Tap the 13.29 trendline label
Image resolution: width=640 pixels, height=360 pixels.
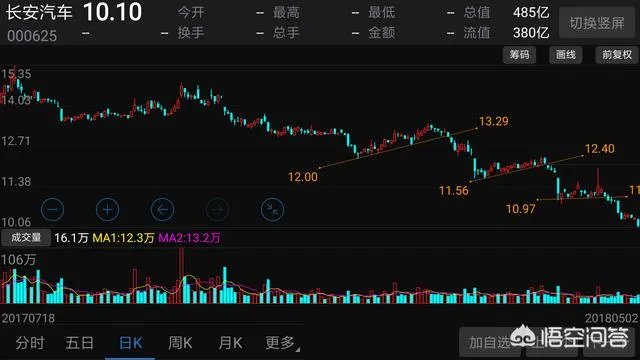coord(494,121)
